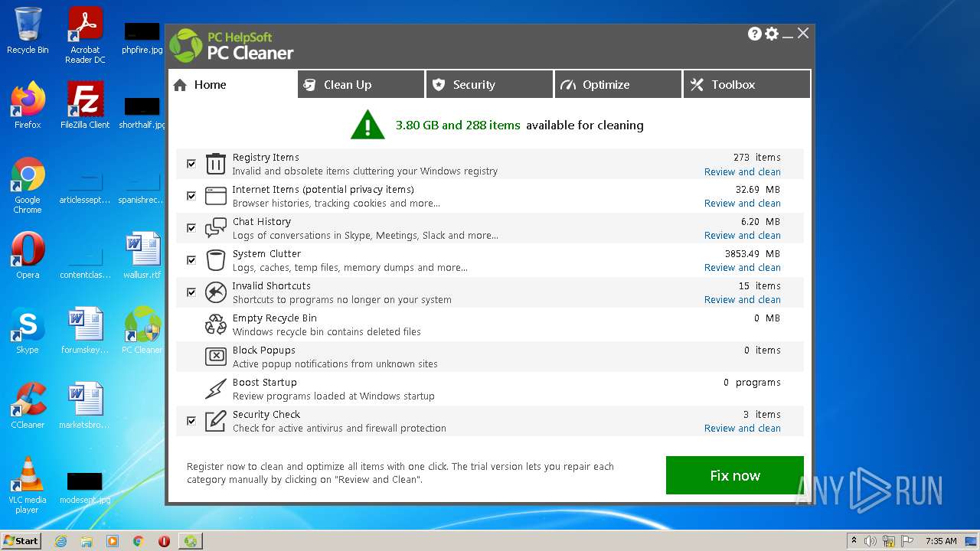Click the Block Popups icon
Screen dimensions: 980x551
point(216,357)
